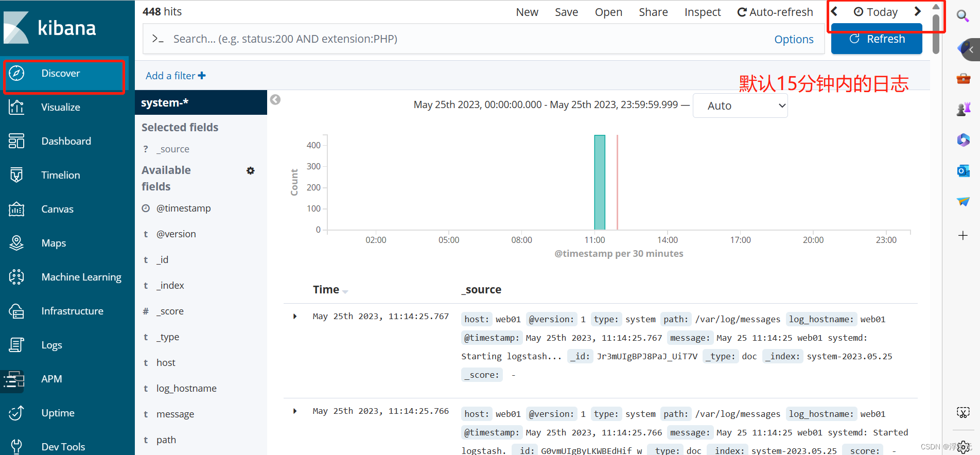Add a new sidebar app with plus
Viewport: 980px width, 455px height.
963,236
